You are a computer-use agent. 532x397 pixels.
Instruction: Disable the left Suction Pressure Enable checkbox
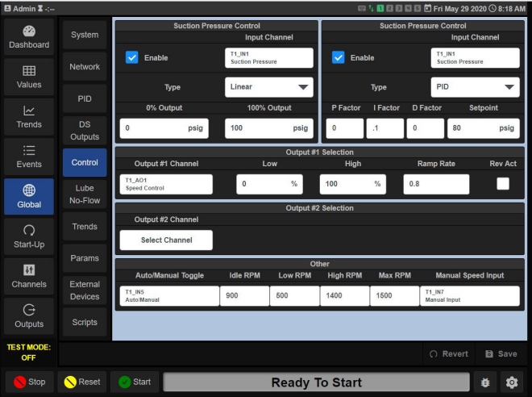132,58
